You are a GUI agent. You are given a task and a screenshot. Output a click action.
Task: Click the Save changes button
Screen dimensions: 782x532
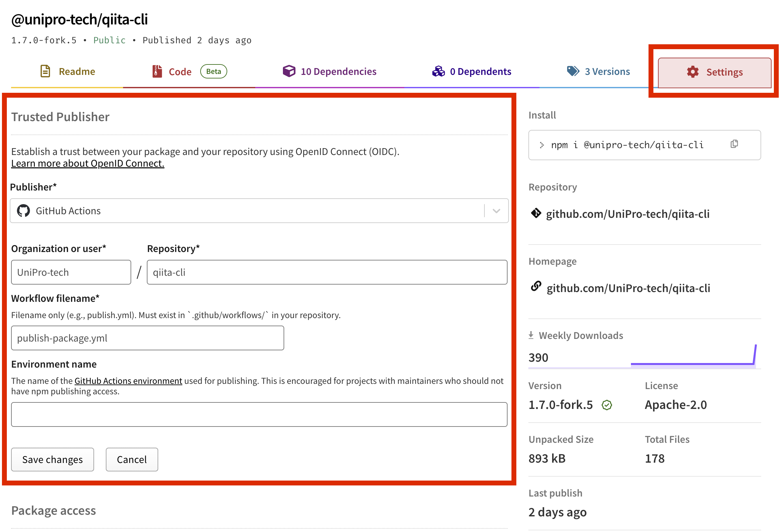[x=52, y=459]
